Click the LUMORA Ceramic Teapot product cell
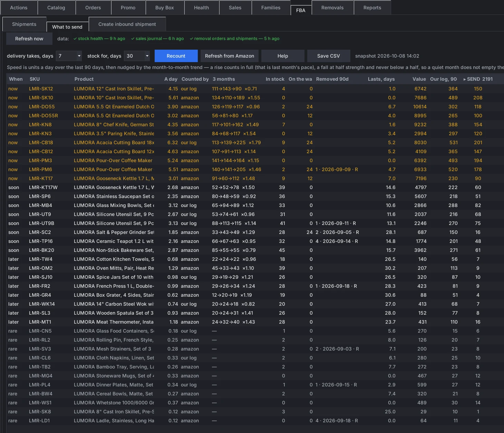Screen dimensions: 504x433 point(114,241)
